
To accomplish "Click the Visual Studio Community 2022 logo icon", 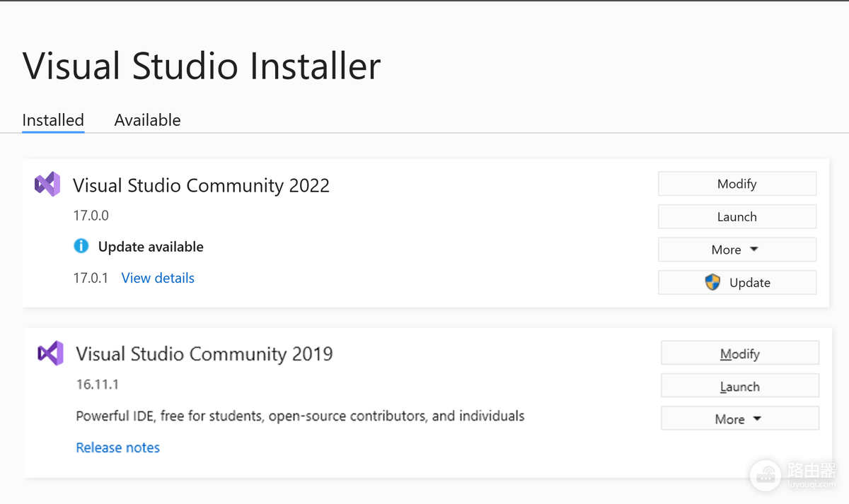I will (x=47, y=184).
